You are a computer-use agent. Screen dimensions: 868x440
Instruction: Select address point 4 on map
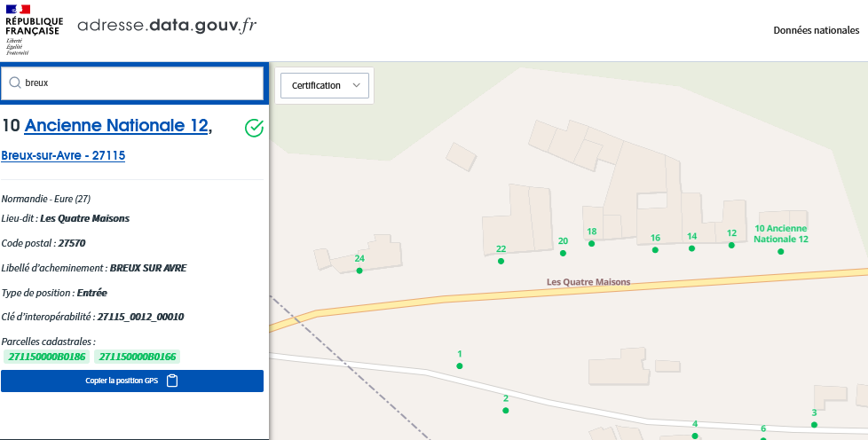(x=695, y=436)
